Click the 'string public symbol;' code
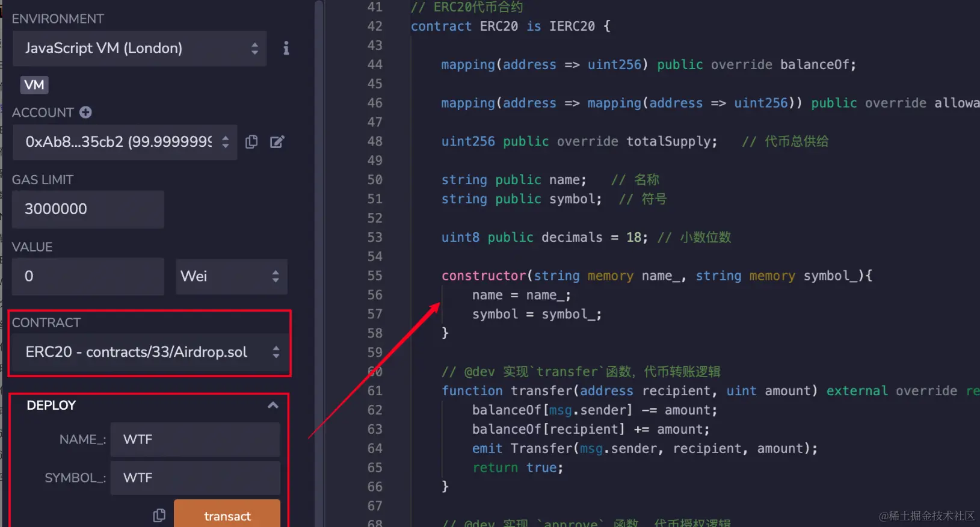Viewport: 980px width, 527px height. coord(522,199)
